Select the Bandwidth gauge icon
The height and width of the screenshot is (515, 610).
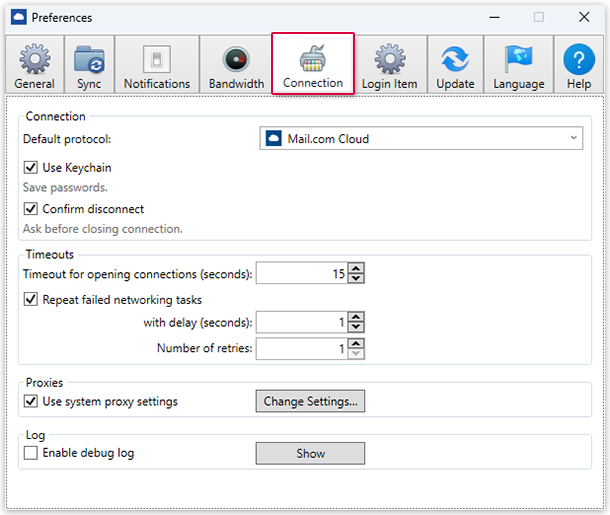tap(236, 59)
